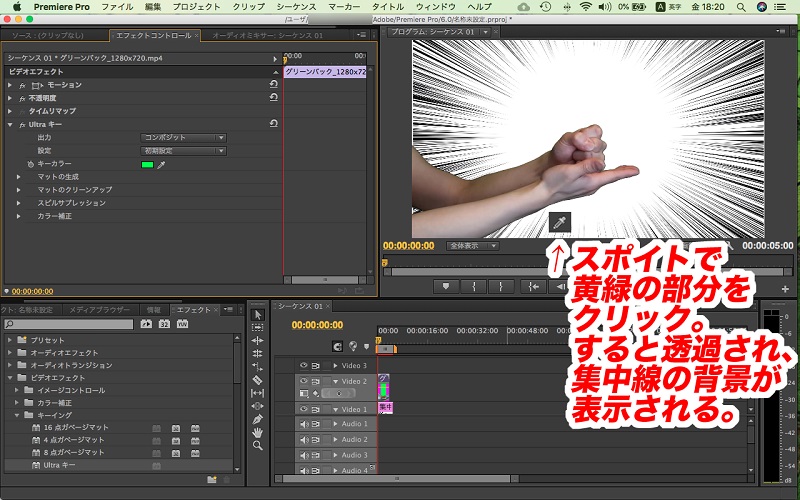This screenshot has height=500, width=800.
Task: Click program monitor current timecode 00:00:00:00
Action: 409,246
